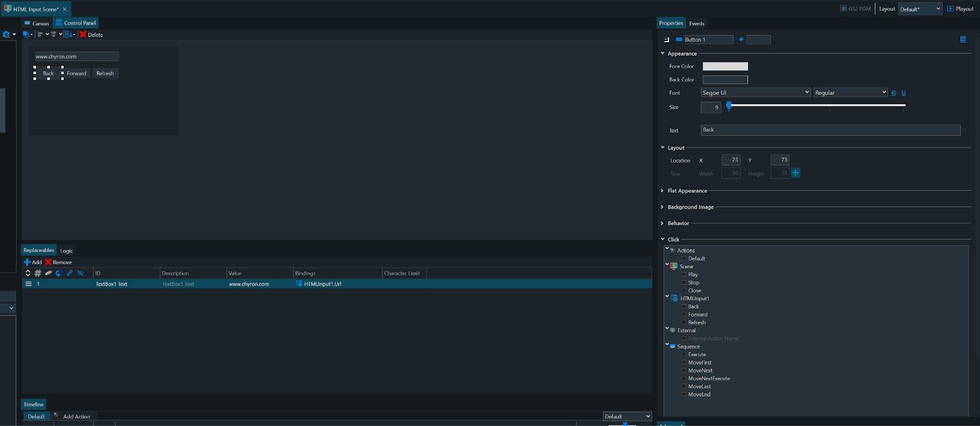The width and height of the screenshot is (980, 426).
Task: Click the hidden-eye icon in Replaceables toolbar
Action: pyautogui.click(x=80, y=274)
